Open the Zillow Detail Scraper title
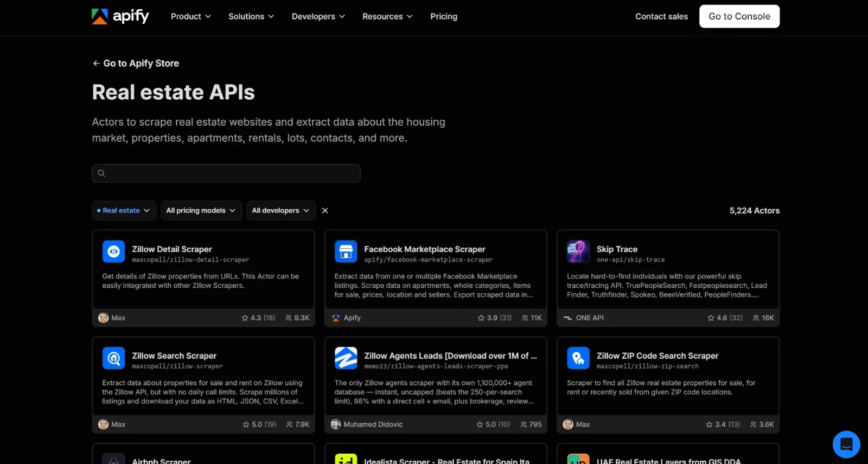The width and height of the screenshot is (868, 464). tap(172, 249)
